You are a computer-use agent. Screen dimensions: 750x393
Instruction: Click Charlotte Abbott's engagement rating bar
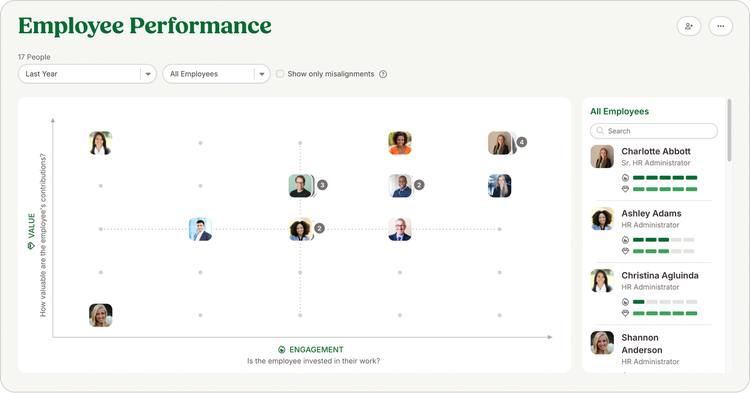click(x=665, y=177)
